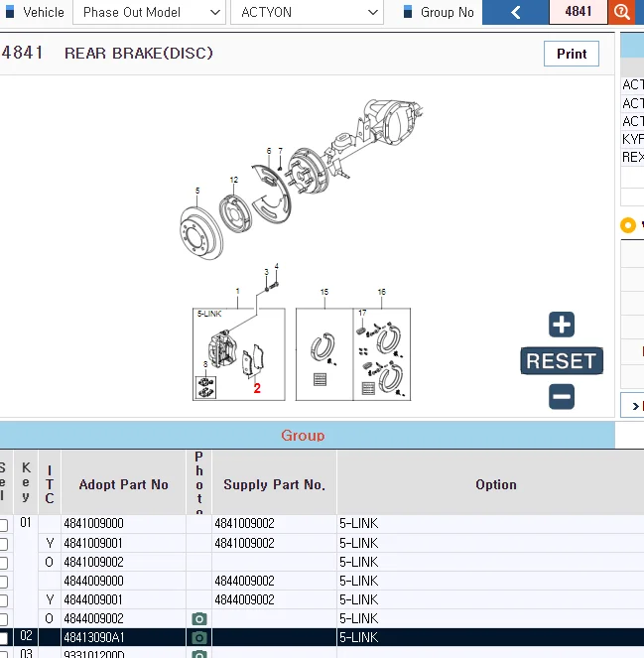The image size is (644, 658).
Task: Tick checkbox for part 4844009000
Action: [3, 582]
